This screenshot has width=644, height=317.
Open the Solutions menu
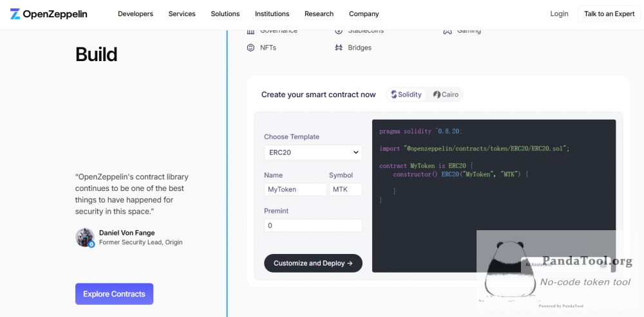coord(225,14)
